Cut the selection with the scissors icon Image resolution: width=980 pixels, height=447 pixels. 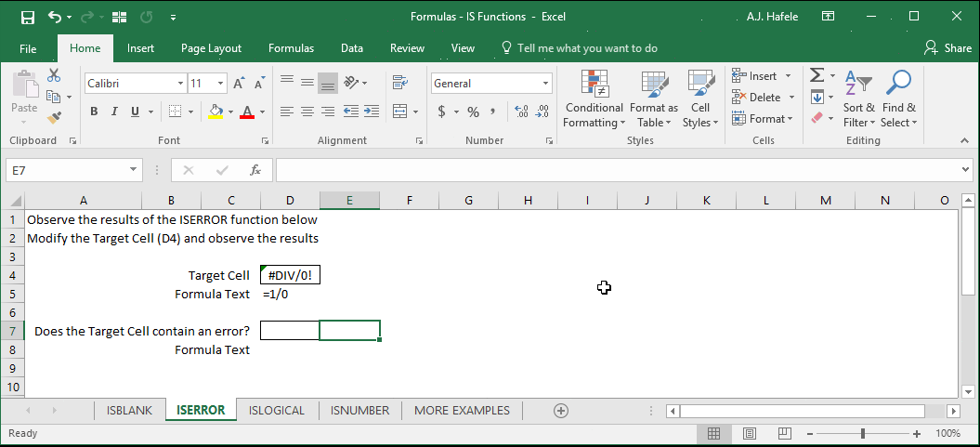point(55,75)
